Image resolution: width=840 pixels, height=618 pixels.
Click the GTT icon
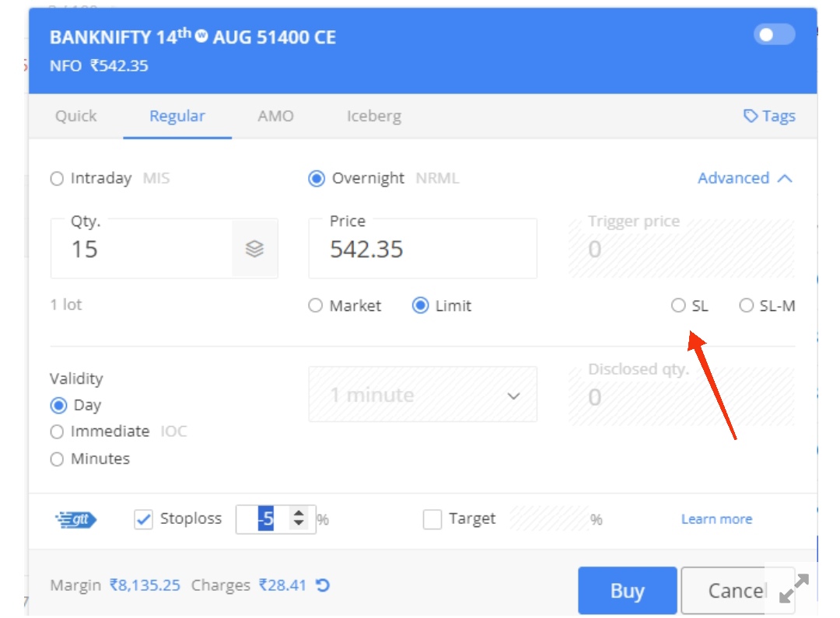pyautogui.click(x=75, y=519)
